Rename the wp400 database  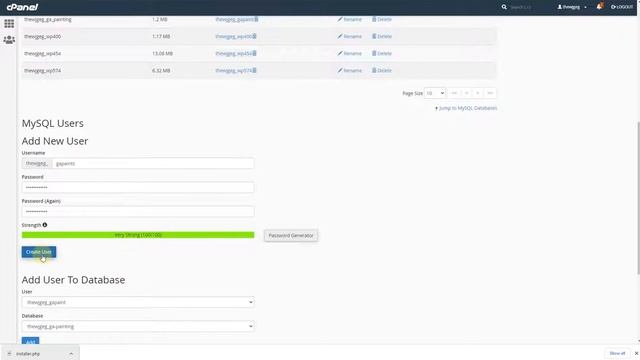350,36
